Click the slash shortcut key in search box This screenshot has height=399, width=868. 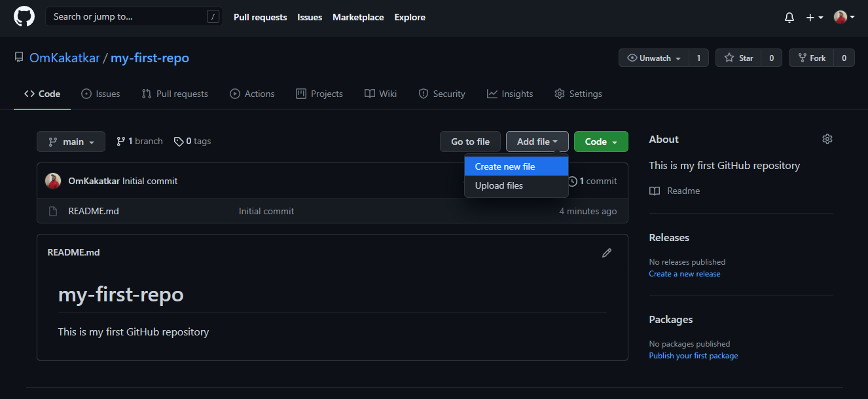[213, 17]
